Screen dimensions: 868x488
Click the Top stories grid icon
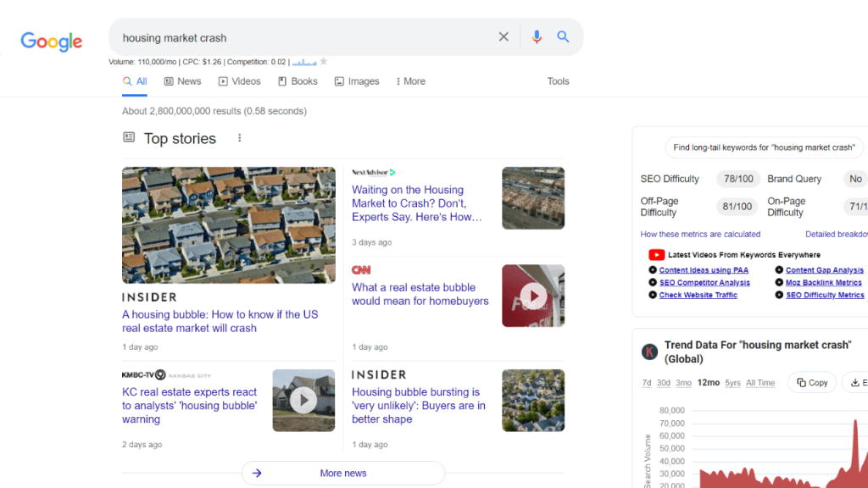tap(128, 137)
